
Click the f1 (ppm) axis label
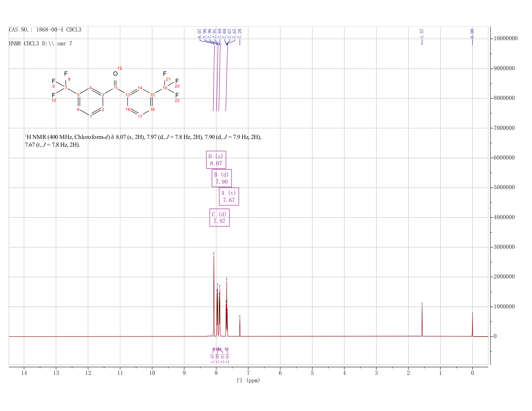pos(248,380)
